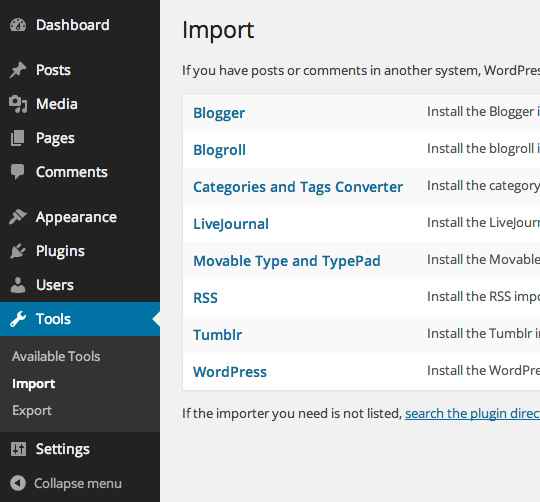The image size is (540, 502).
Task: Click the 'Install the WordPre...' description text
Action: click(483, 371)
